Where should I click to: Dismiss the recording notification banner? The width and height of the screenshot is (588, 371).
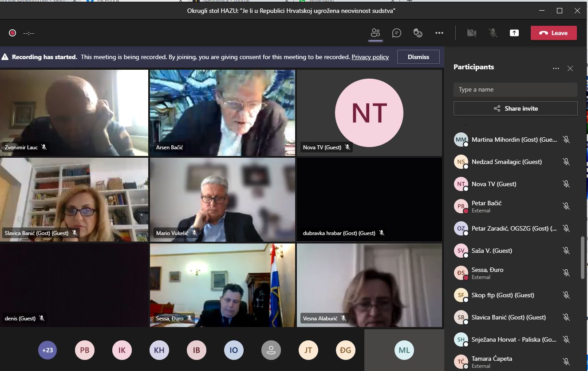[418, 57]
